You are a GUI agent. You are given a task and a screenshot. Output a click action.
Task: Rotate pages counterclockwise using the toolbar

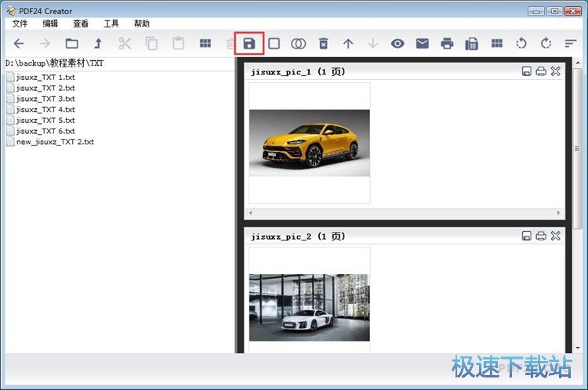pyautogui.click(x=521, y=44)
